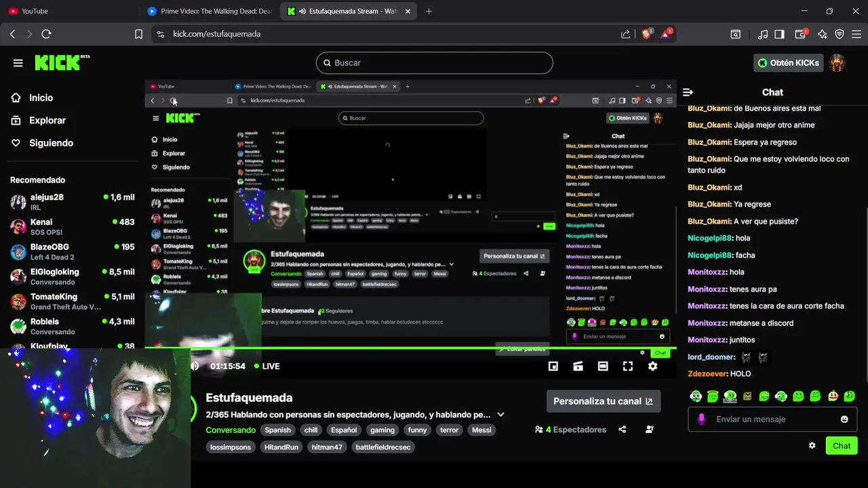868x488 pixels.
Task: Open the Brave Rewards triangle icon
Action: (x=666, y=34)
